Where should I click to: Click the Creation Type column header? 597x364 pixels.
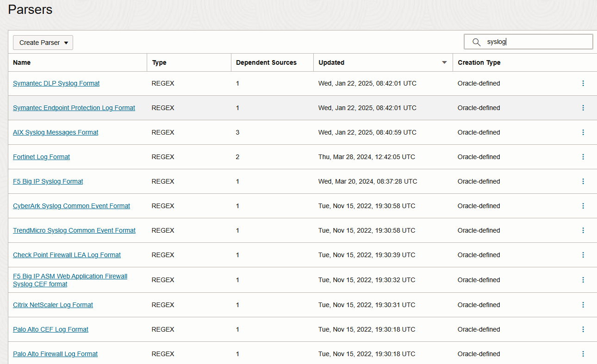[479, 62]
